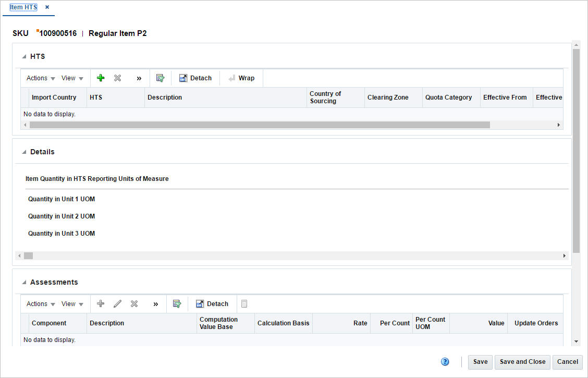Click Quota Category column header

coord(451,97)
